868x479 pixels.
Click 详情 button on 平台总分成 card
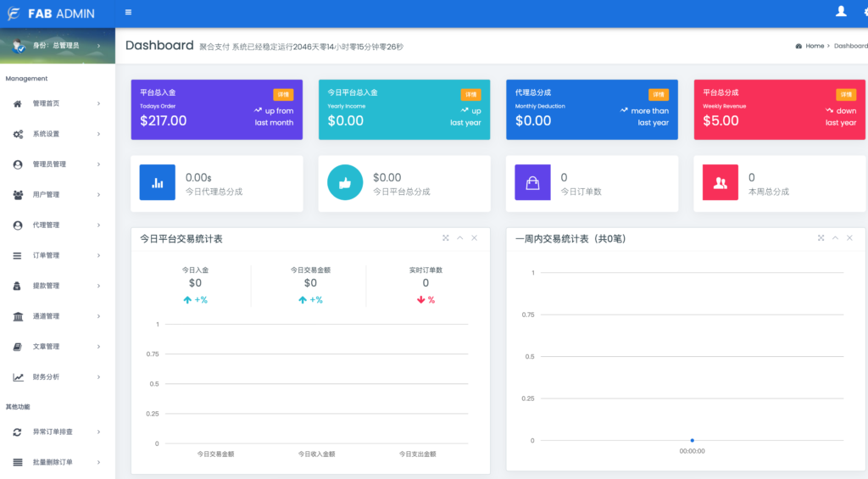tap(846, 95)
